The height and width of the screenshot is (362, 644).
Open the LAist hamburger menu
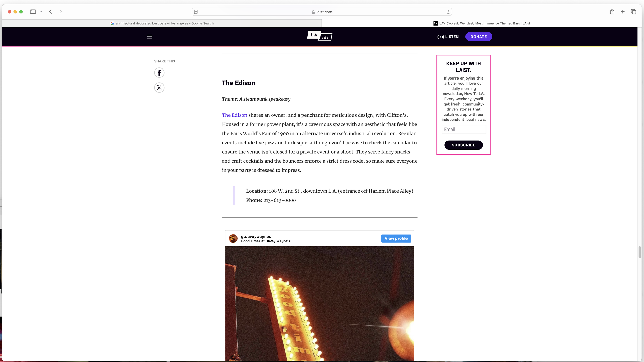pos(150,37)
